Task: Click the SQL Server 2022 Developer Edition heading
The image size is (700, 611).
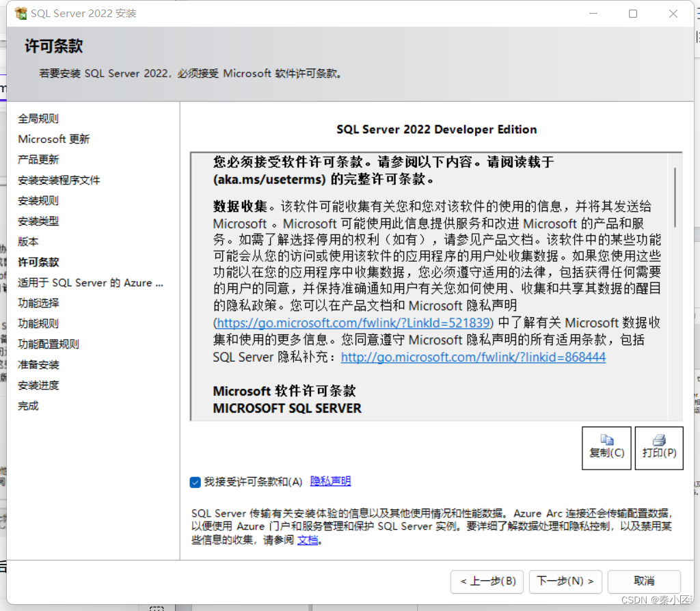Action: 437,129
